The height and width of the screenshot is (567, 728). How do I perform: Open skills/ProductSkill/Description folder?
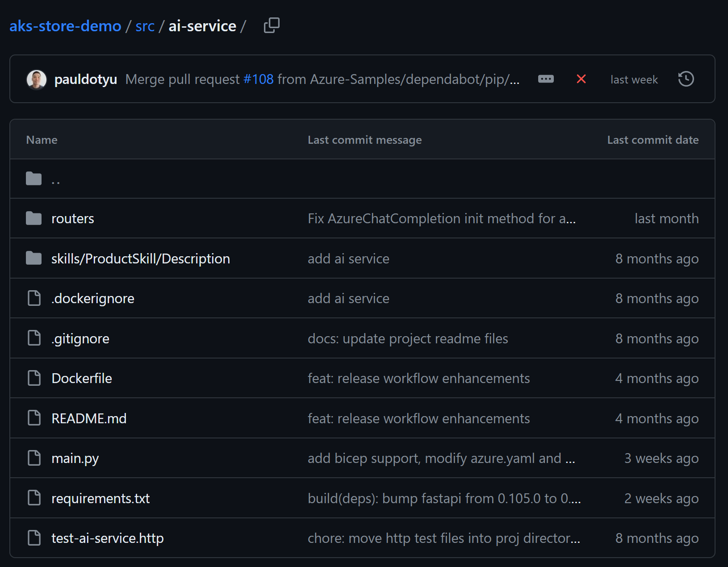pos(140,258)
